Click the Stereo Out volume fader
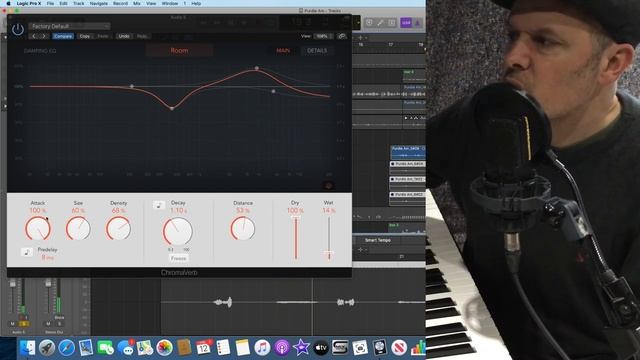 coord(48,283)
